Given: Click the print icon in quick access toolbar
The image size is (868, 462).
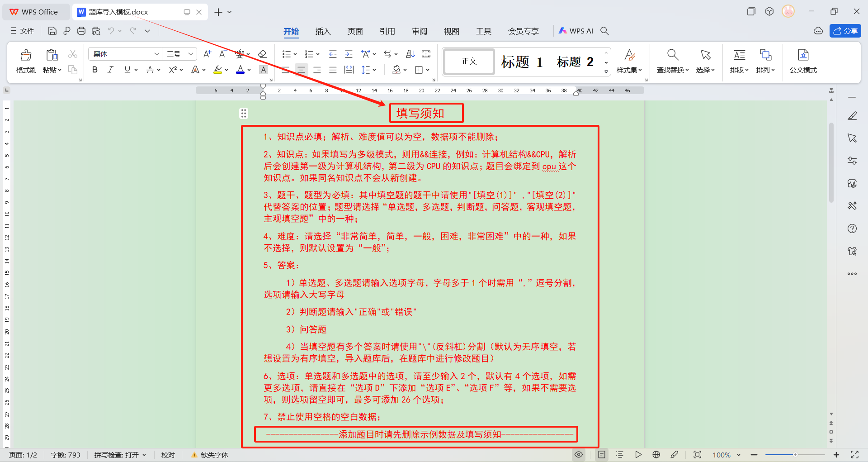Looking at the screenshot, I should pos(81,31).
